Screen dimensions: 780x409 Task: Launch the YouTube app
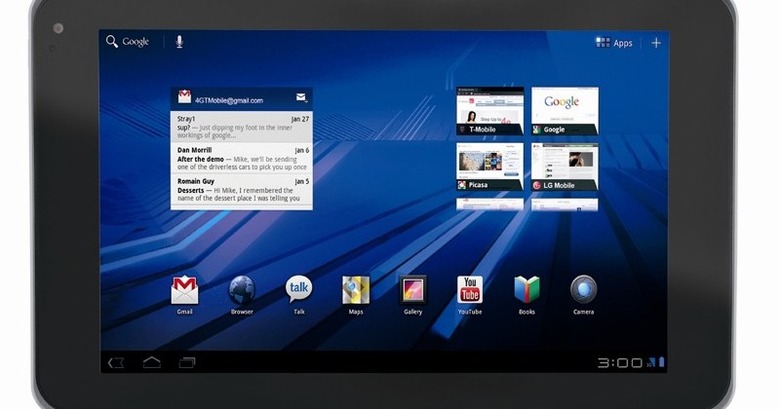click(470, 295)
